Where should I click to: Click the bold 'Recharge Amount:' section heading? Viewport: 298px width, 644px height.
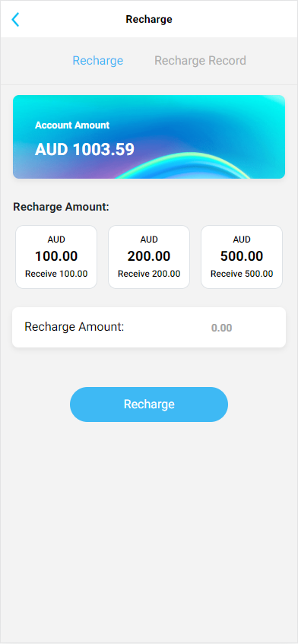(x=61, y=207)
